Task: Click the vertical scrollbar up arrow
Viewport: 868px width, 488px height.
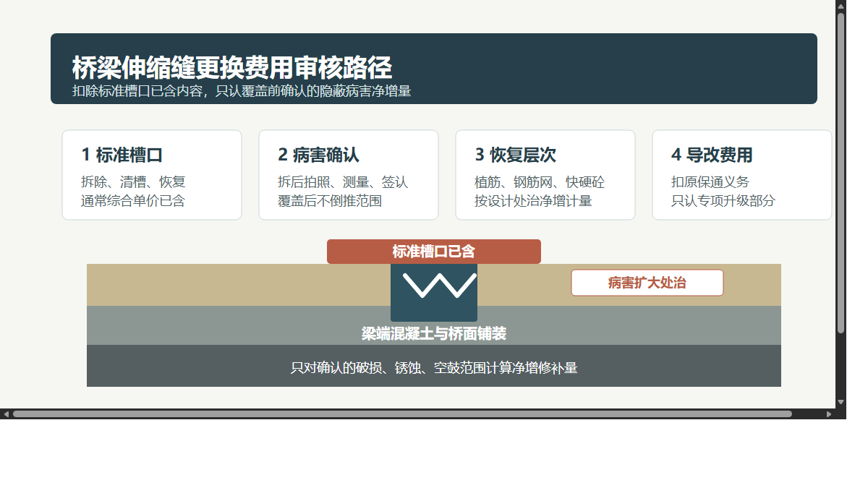Action: (841, 6)
